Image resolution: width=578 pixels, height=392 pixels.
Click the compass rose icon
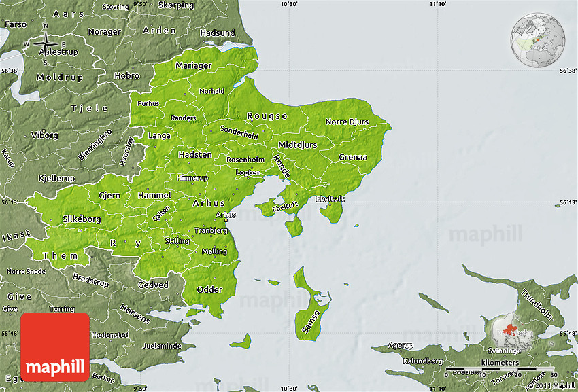pyautogui.click(x=44, y=43)
